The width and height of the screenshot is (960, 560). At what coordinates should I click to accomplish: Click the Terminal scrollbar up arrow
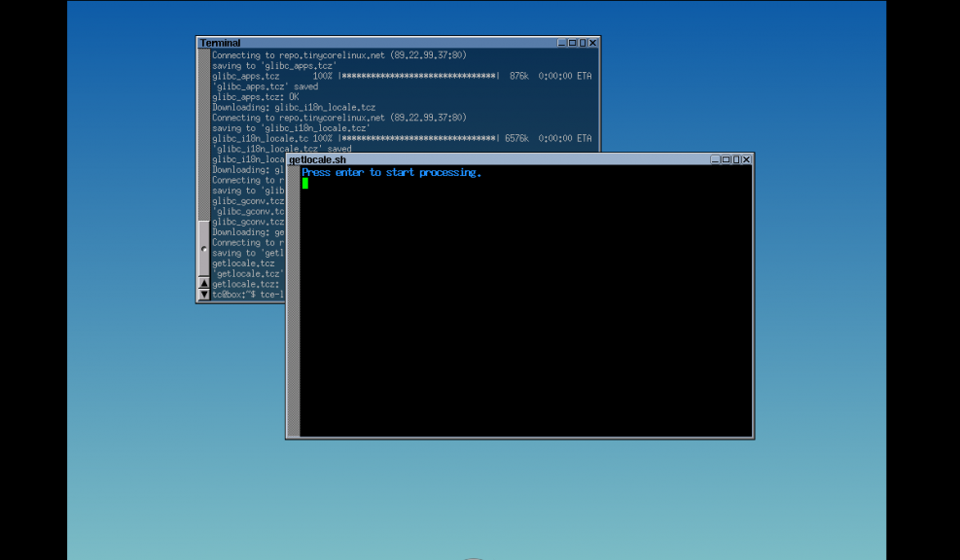204,283
